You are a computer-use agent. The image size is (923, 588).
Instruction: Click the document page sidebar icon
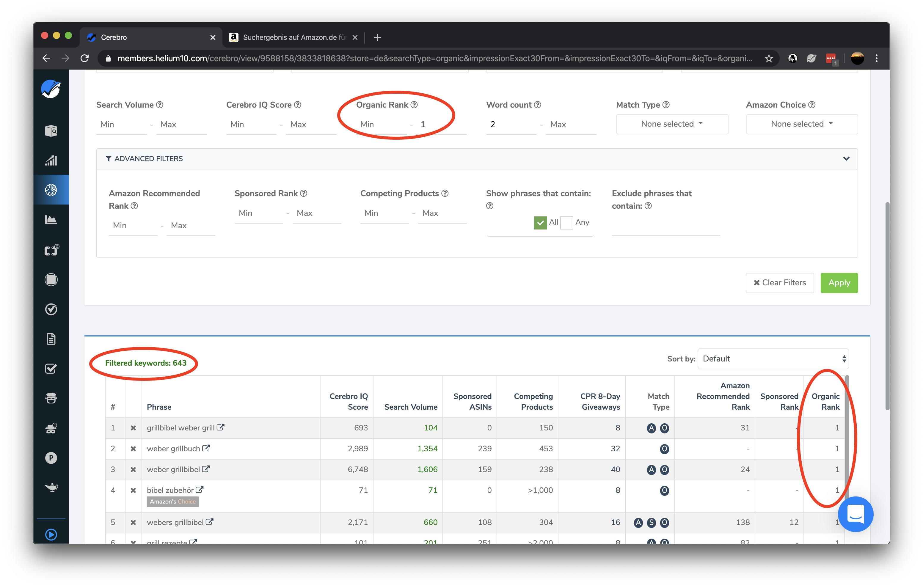pyautogui.click(x=51, y=339)
